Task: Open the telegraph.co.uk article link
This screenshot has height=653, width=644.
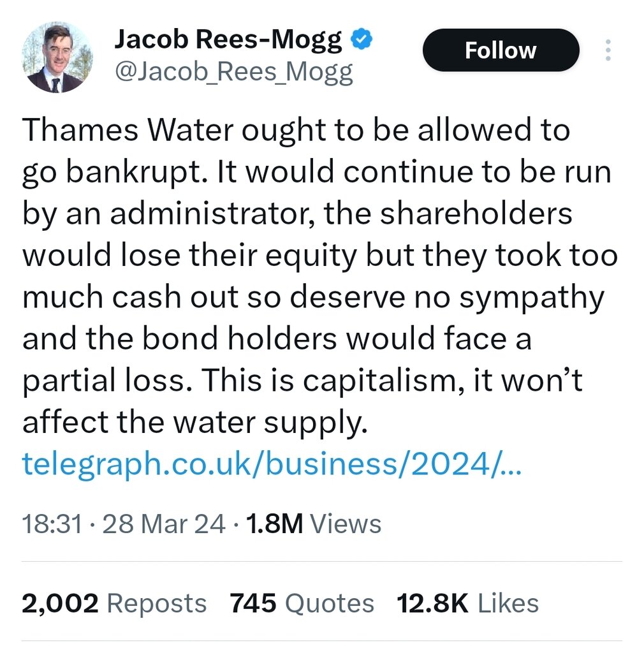Action: click(272, 464)
